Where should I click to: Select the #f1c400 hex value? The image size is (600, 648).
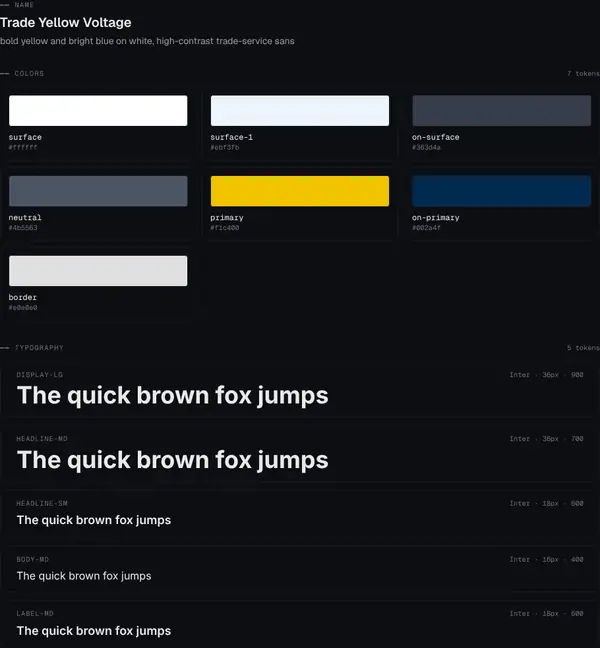pos(224,228)
